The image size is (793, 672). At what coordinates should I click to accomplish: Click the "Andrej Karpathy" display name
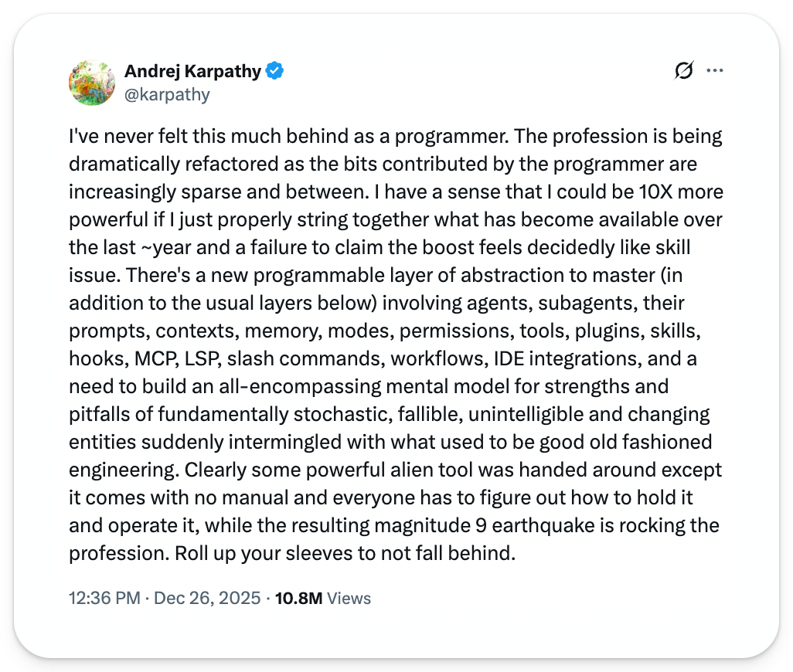coord(192,71)
